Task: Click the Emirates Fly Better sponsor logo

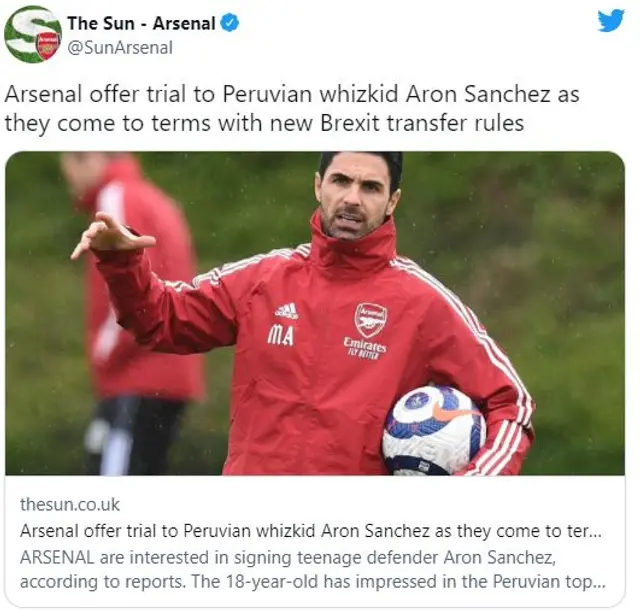Action: pos(364,348)
